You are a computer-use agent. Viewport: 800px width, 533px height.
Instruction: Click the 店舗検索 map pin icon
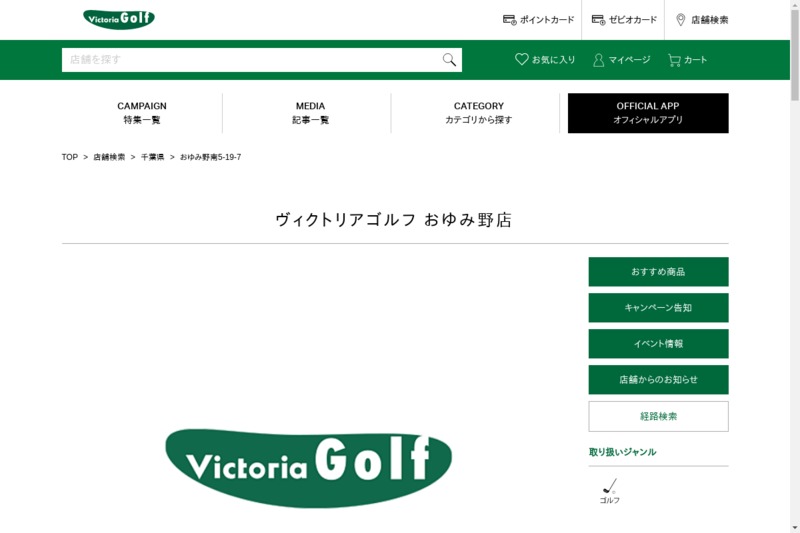pos(680,20)
